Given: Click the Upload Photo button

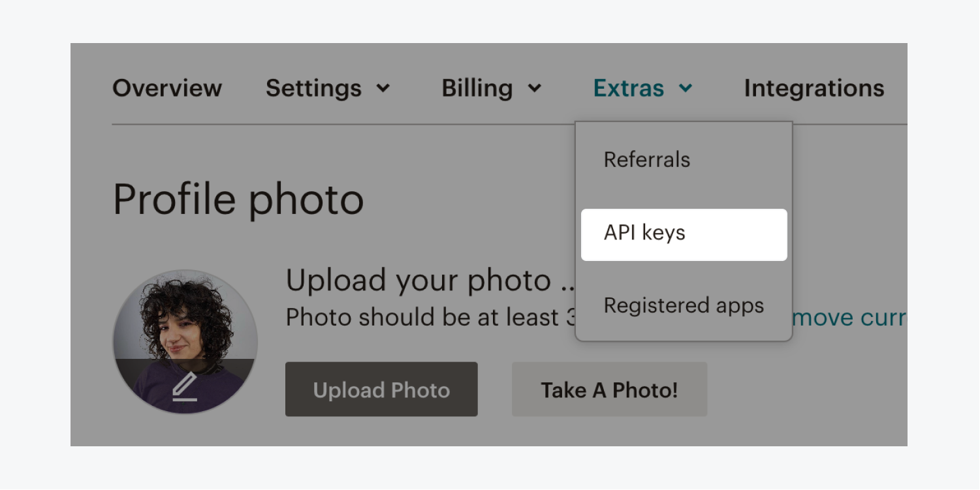Looking at the screenshot, I should (x=381, y=390).
